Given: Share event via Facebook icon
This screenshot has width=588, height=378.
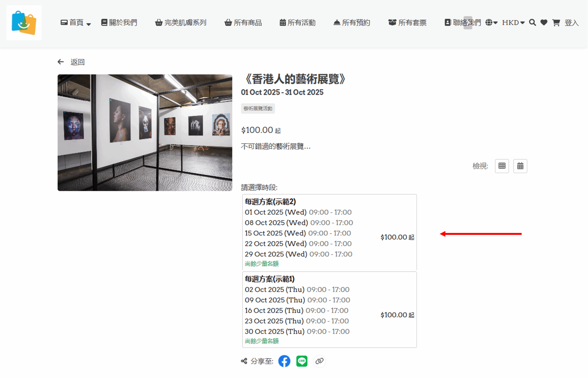Looking at the screenshot, I should [284, 361].
